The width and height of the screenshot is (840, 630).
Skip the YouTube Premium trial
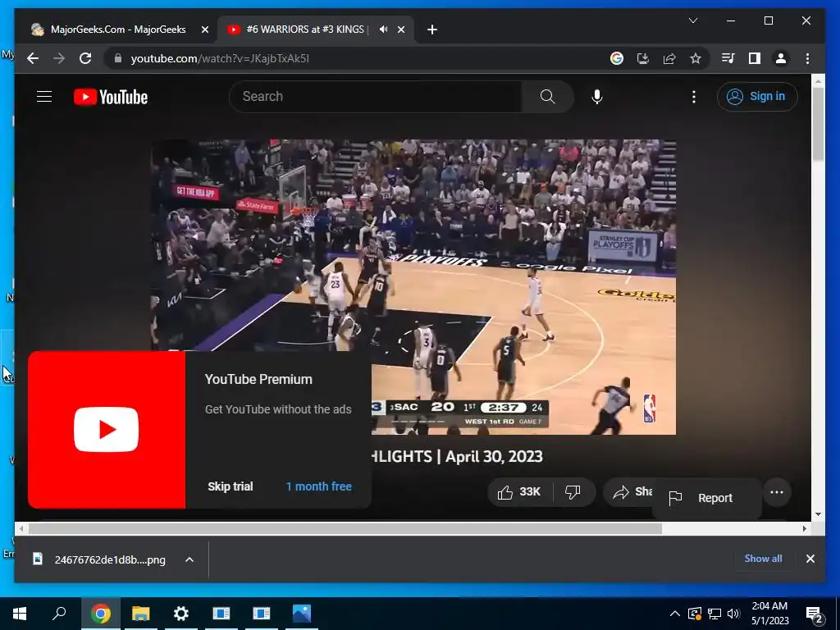[231, 486]
